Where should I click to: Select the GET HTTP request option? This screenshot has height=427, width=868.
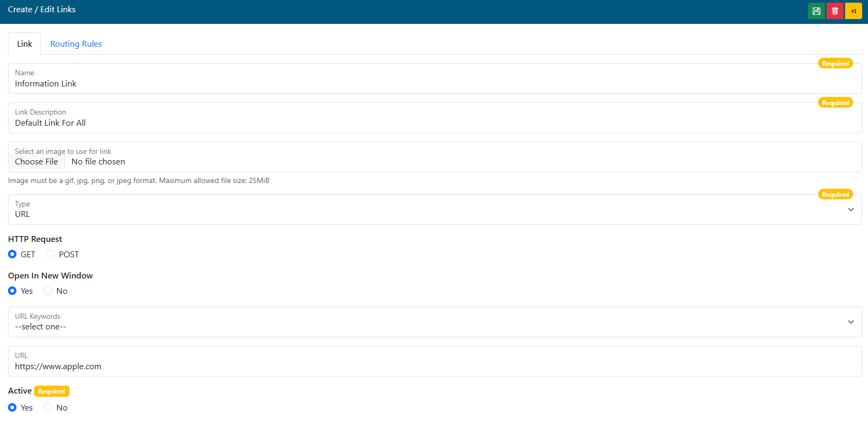click(12, 255)
